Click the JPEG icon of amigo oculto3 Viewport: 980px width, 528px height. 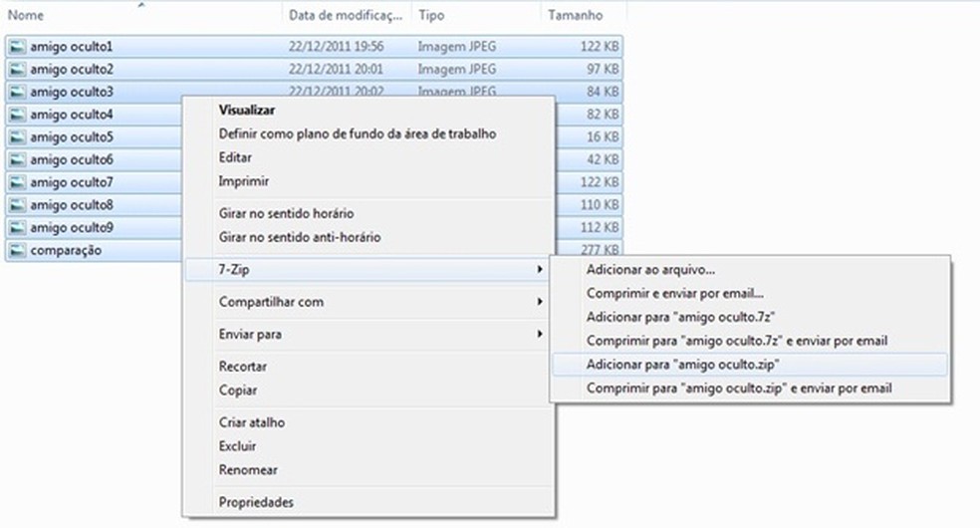coord(18,92)
